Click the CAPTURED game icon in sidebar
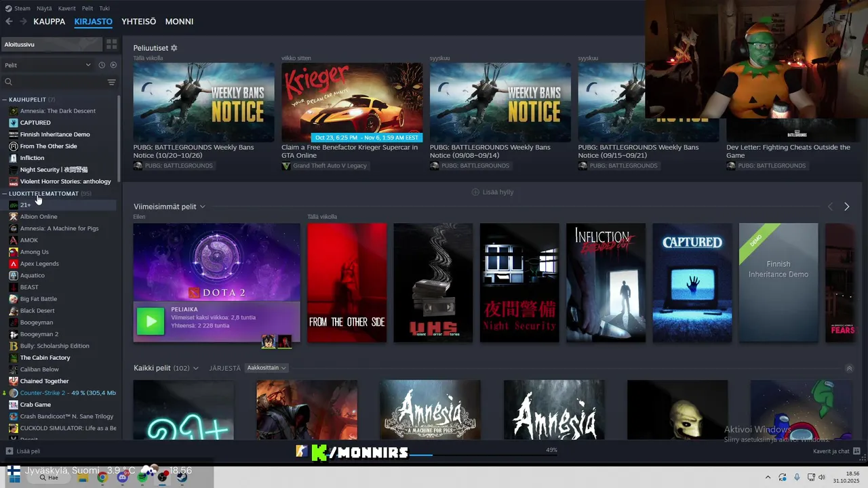Viewport: 868px width, 488px height. tap(14, 123)
